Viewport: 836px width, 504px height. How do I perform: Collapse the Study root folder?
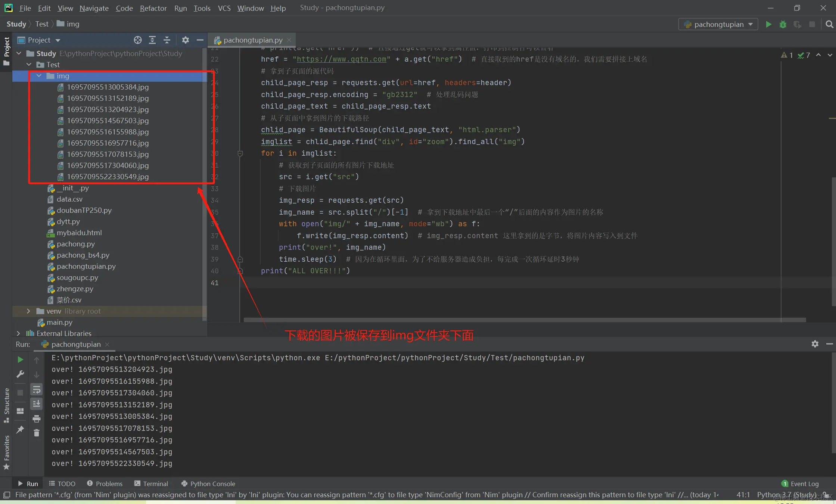click(19, 53)
